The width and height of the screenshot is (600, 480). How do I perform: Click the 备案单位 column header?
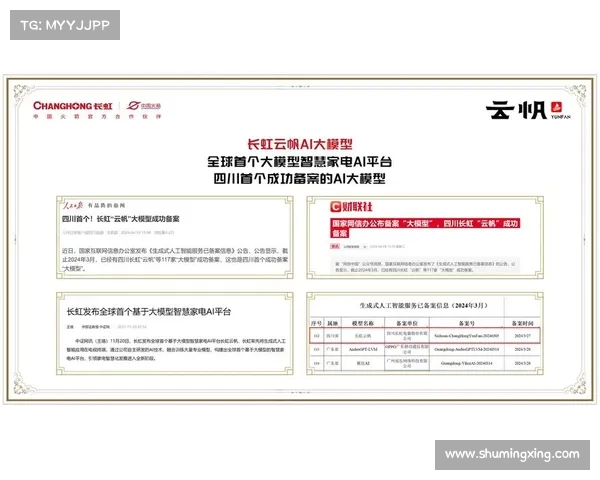[x=407, y=323]
